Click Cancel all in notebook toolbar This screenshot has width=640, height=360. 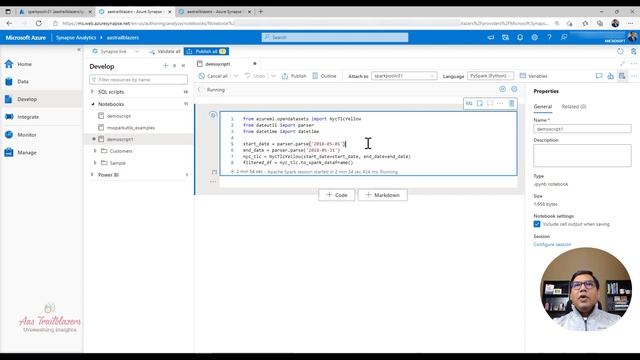213,76
